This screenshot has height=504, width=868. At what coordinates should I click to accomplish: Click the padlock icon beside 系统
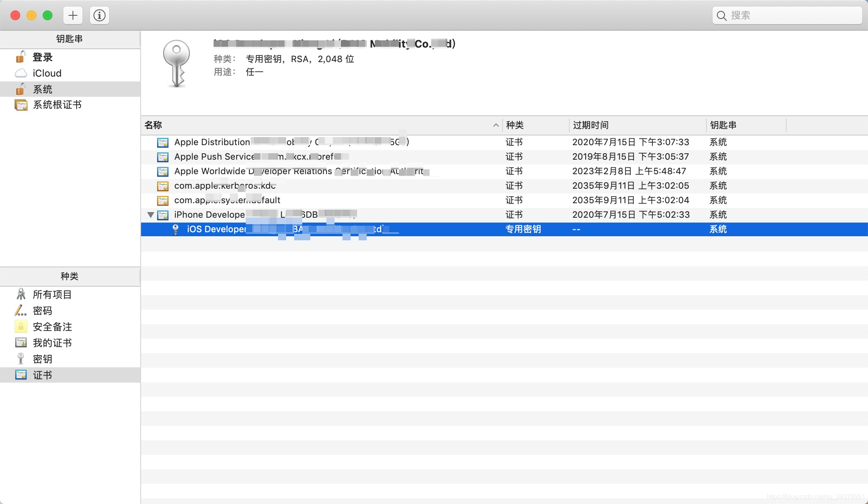[21, 89]
